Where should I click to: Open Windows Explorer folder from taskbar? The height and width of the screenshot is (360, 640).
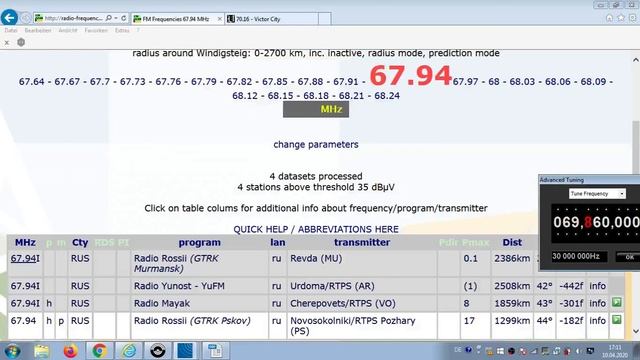42,351
